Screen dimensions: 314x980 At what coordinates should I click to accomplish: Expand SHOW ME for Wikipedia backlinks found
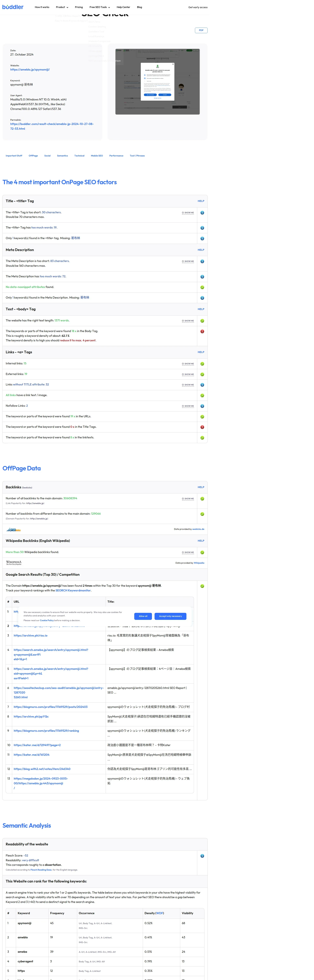188,552
